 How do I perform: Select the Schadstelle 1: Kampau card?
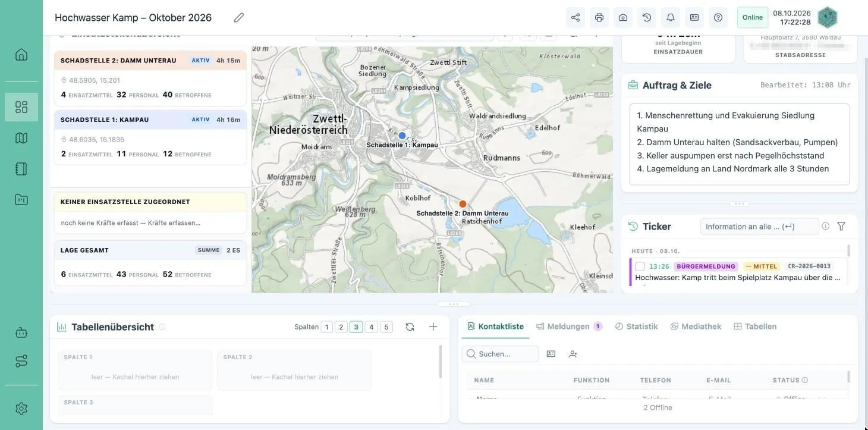pos(150,137)
